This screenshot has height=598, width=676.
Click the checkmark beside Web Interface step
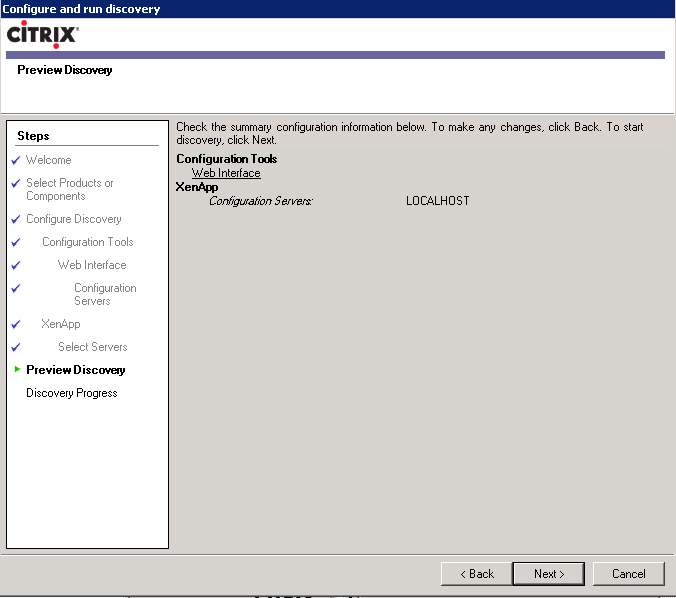[16, 265]
